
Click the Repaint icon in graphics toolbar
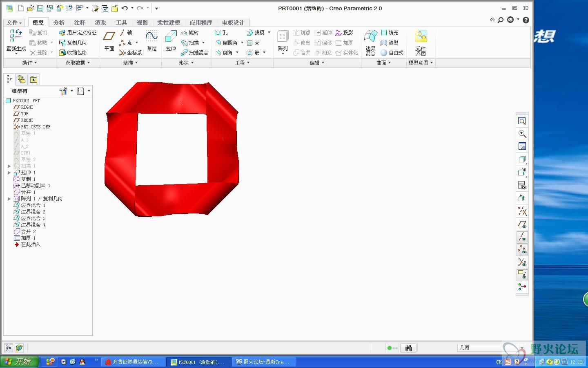coord(522,146)
